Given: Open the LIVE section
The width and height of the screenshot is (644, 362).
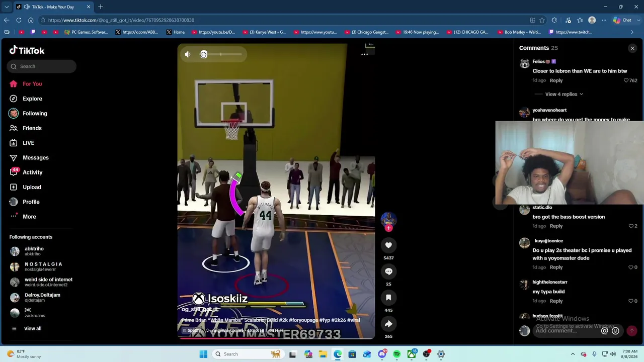Looking at the screenshot, I should [x=22, y=143].
